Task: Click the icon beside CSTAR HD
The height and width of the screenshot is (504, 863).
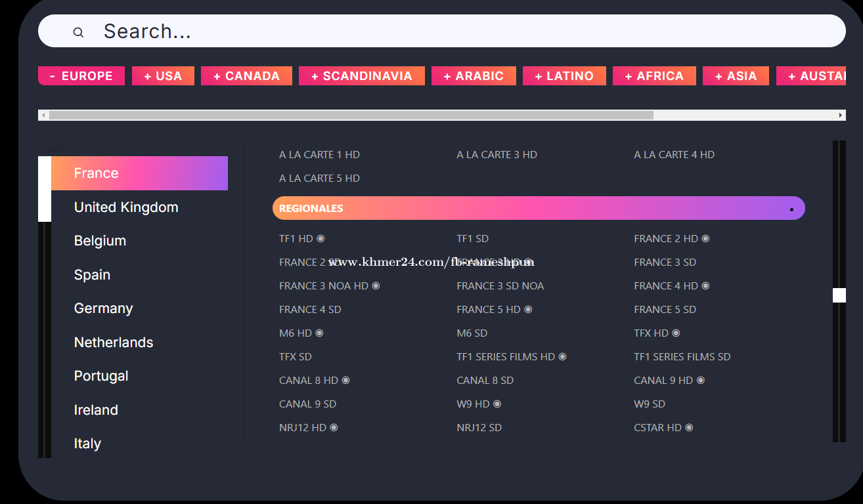Action: pyautogui.click(x=689, y=428)
